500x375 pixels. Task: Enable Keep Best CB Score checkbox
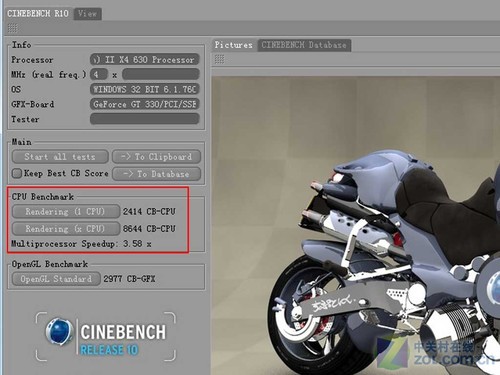pos(17,173)
